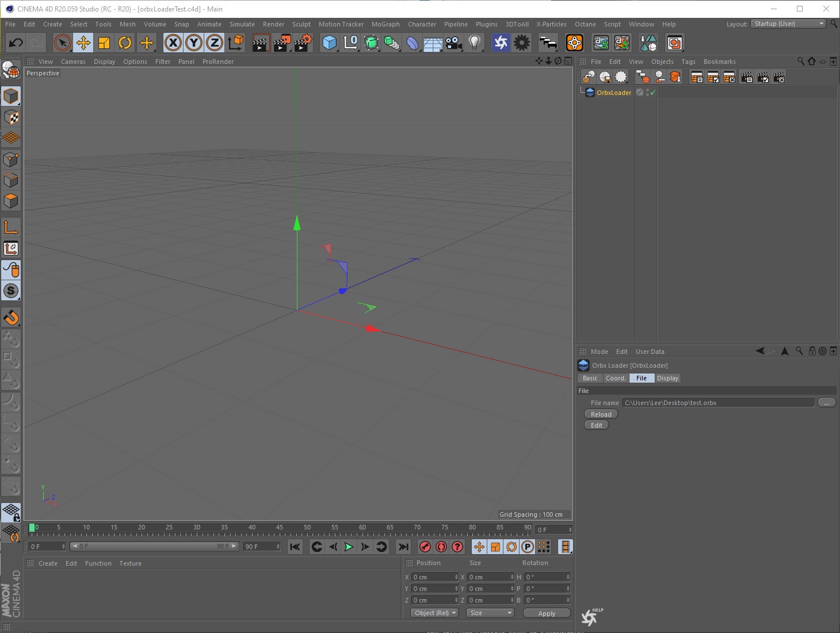This screenshot has height=633, width=840.
Task: Click the home icon in the Object Manager header
Action: 812,61
